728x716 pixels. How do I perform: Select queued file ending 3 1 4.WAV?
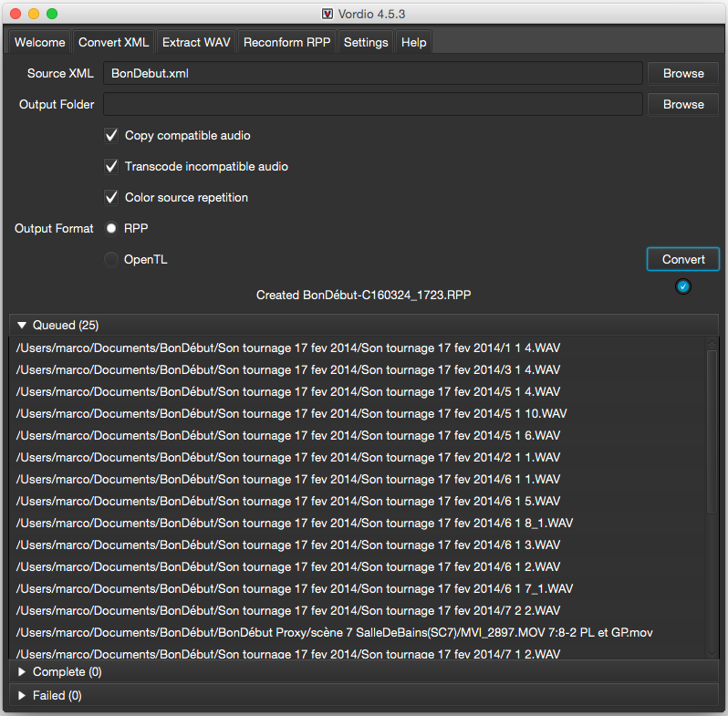357,370
